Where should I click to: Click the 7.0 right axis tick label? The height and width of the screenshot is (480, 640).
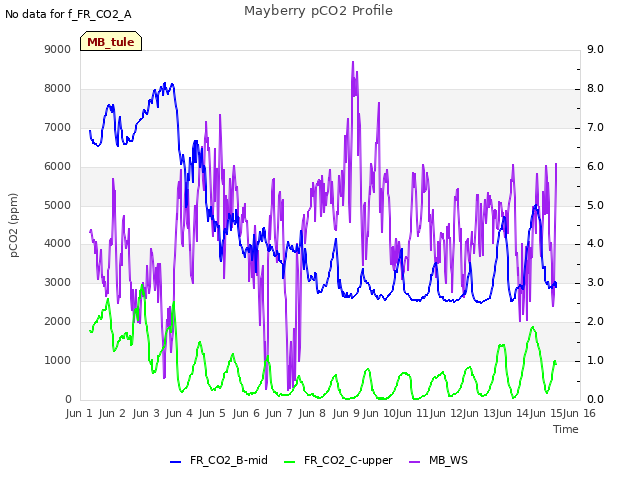tap(596, 128)
